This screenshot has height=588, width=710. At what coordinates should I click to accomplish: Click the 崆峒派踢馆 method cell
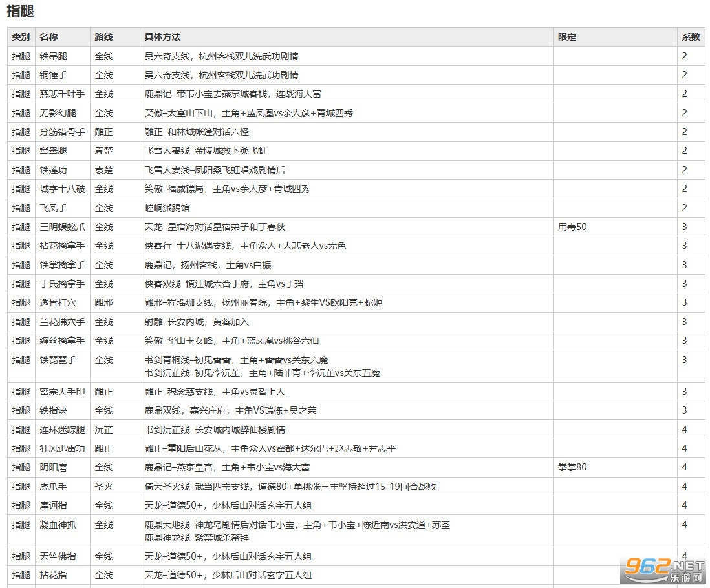tap(347, 208)
